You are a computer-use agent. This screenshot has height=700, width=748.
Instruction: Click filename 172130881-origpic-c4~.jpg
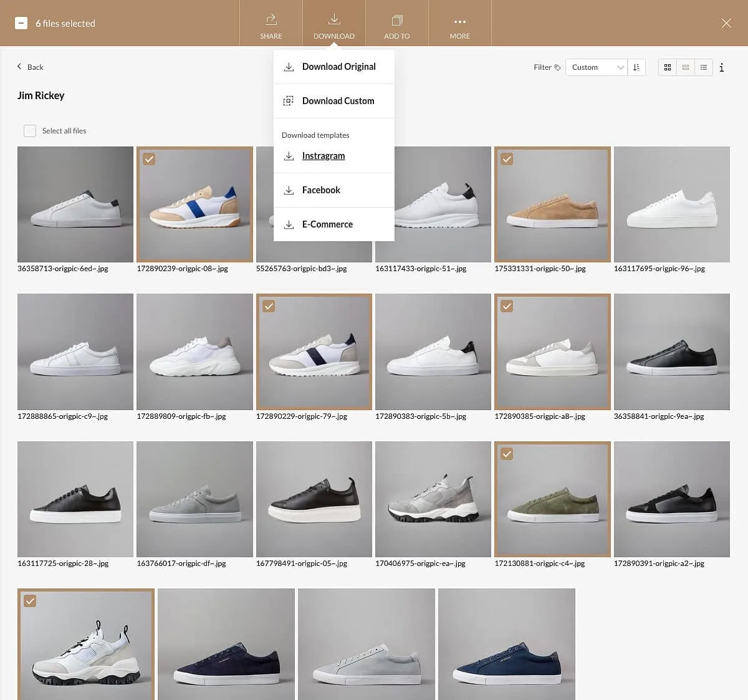(x=540, y=563)
